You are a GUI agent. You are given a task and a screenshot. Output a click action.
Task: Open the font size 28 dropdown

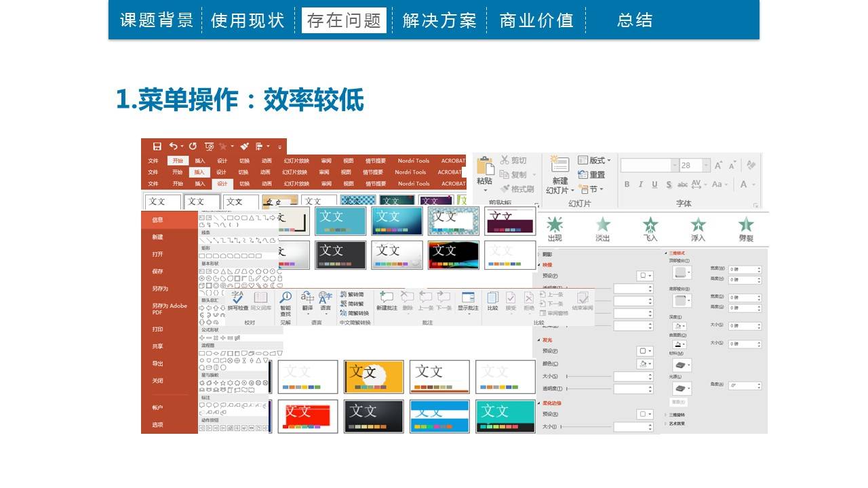coord(706,166)
